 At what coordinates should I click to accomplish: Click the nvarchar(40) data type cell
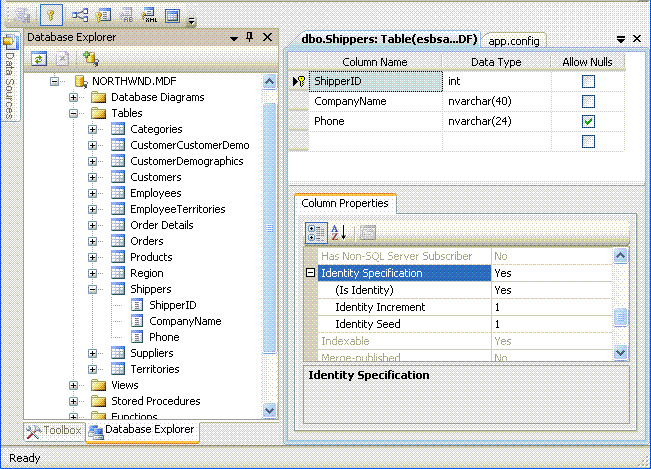point(497,101)
